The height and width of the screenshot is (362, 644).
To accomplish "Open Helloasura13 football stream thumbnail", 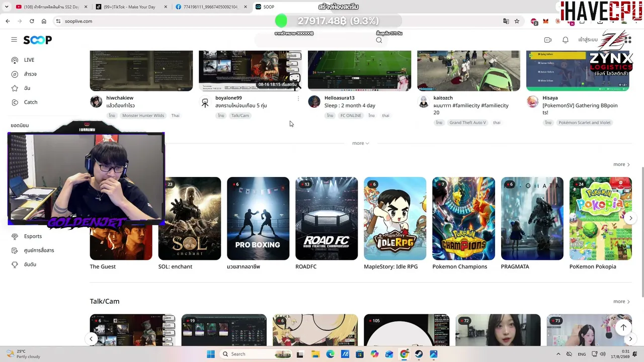I will coord(359,70).
